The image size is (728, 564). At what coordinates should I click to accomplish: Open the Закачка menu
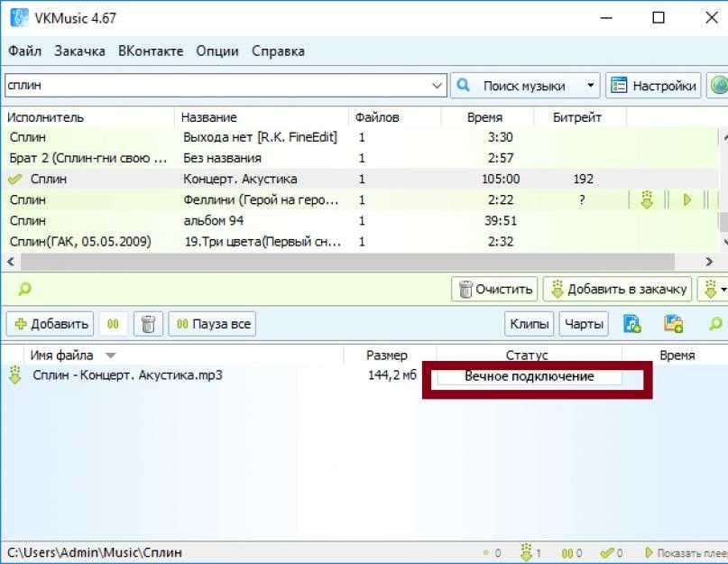[80, 51]
